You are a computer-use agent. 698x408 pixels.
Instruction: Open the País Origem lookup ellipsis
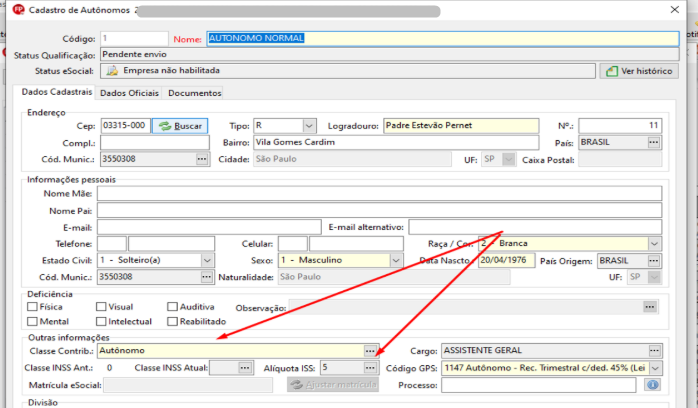(x=653, y=261)
